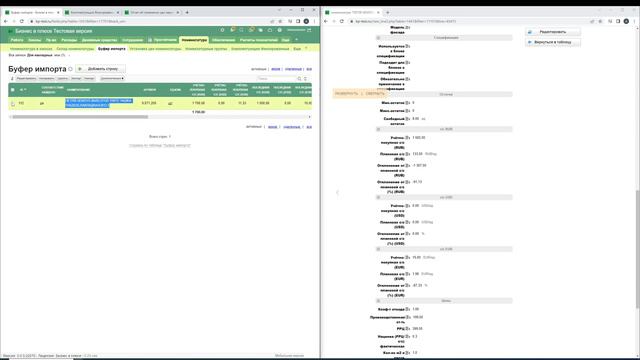Click the pin icon at the left of the table toolbar

coord(12,78)
